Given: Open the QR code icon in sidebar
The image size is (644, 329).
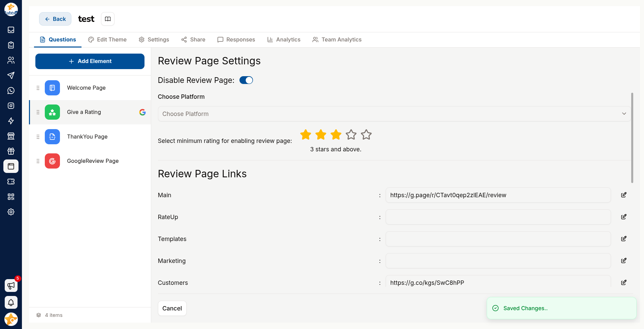Looking at the screenshot, I should coord(11,197).
